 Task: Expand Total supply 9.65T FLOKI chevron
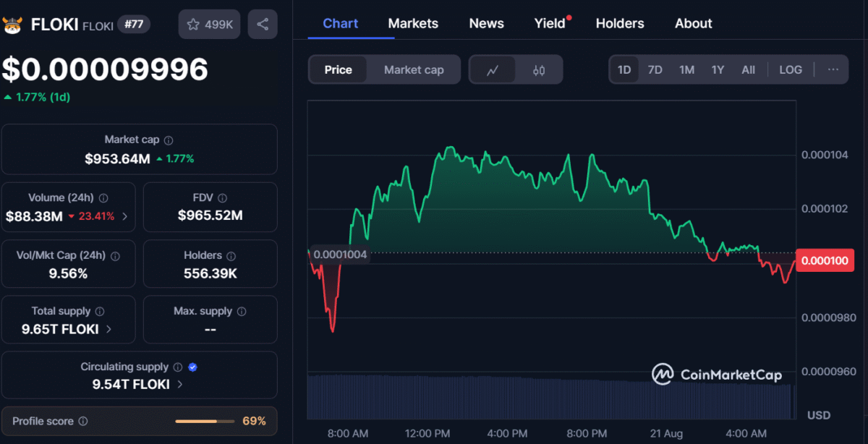coord(109,328)
